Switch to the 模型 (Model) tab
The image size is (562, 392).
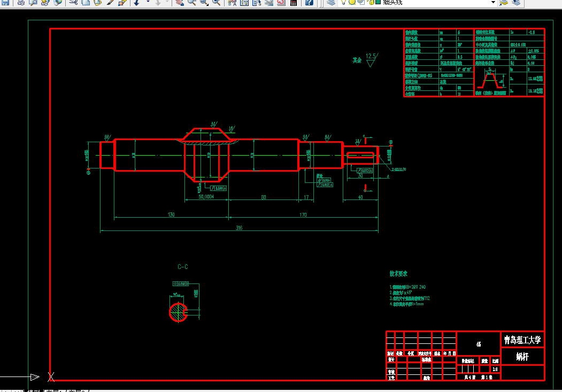[x=35, y=390]
